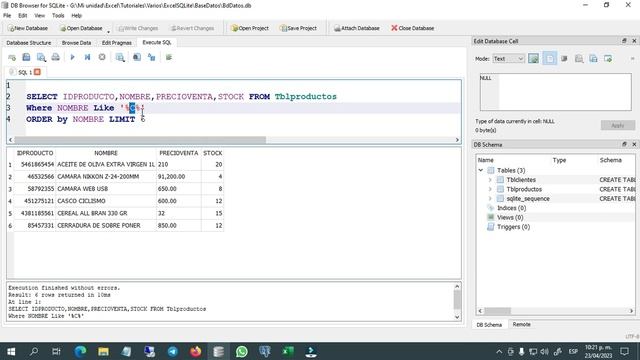Click the Apply button in Edit Cell
This screenshot has width=640, height=360.
(618, 125)
